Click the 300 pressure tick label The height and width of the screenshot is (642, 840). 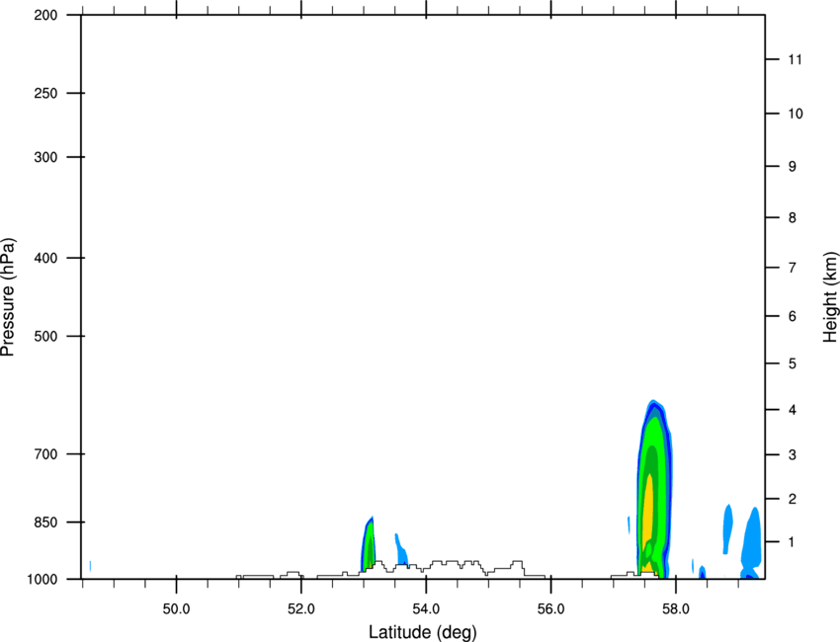[45, 157]
